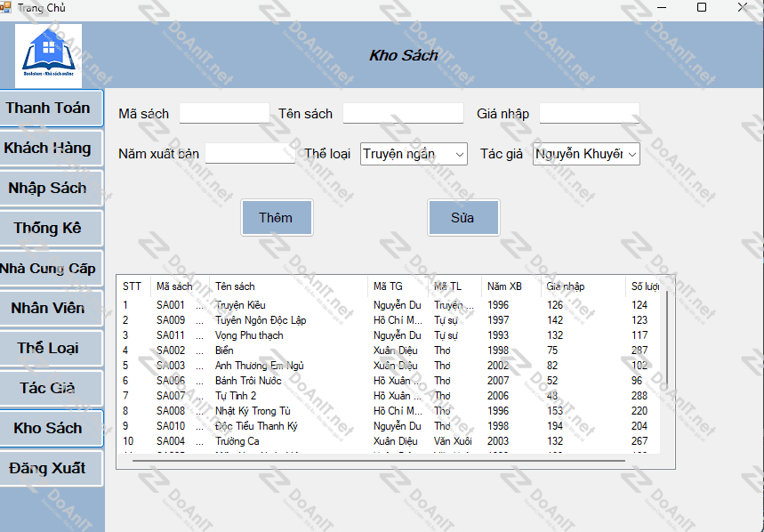Image resolution: width=764 pixels, height=532 pixels.
Task: Select Thống Kê in sidebar
Action: click(51, 228)
